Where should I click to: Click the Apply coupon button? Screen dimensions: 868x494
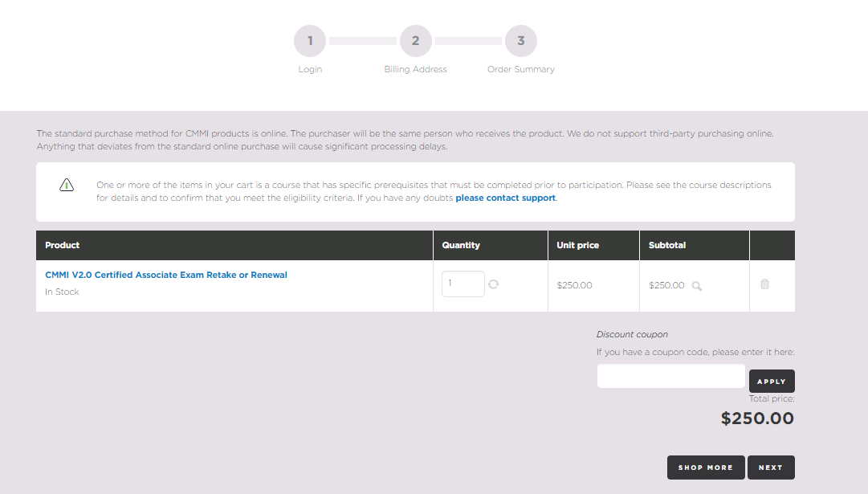[772, 381]
